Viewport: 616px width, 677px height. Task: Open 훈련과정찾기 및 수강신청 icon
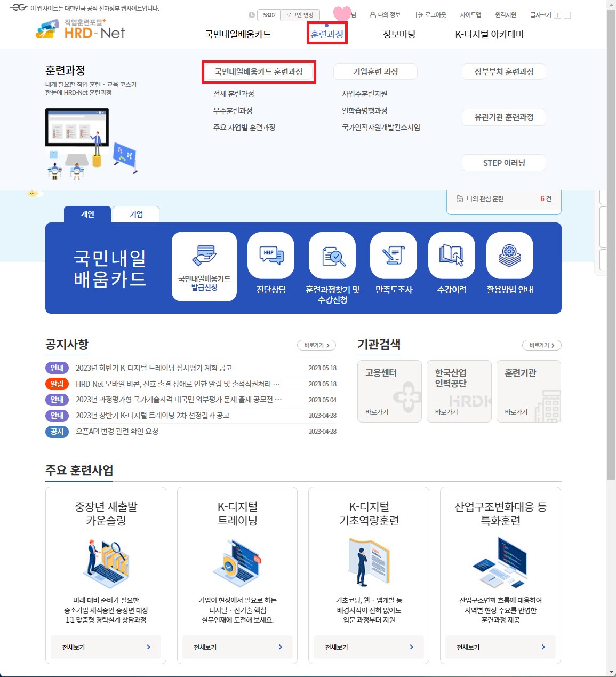point(332,256)
